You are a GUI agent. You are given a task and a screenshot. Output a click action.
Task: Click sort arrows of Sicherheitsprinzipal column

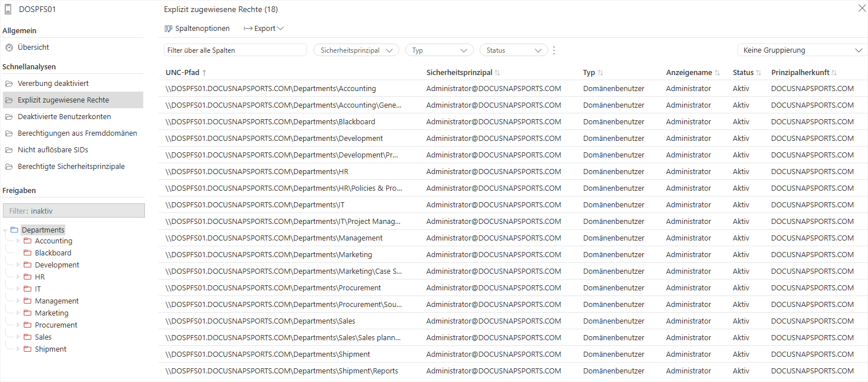[497, 73]
